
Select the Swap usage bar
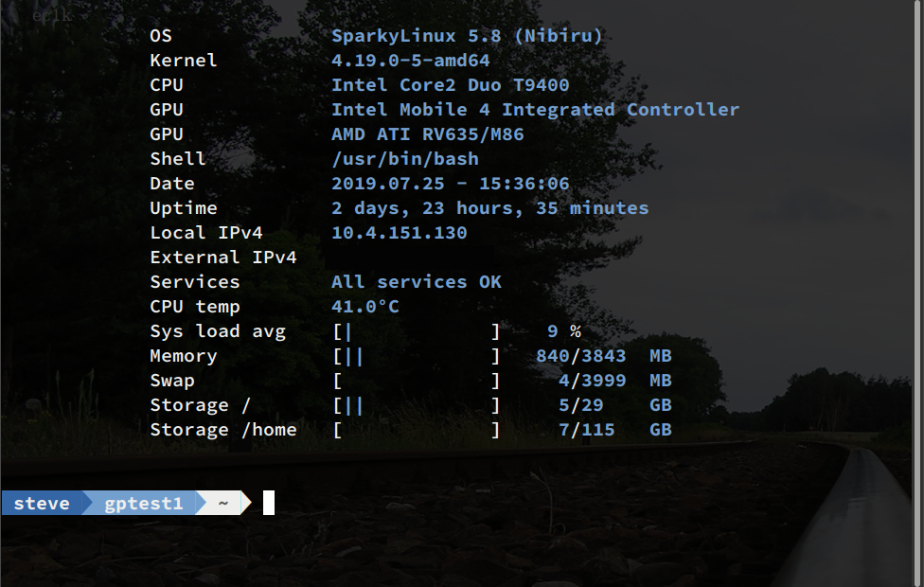(415, 380)
